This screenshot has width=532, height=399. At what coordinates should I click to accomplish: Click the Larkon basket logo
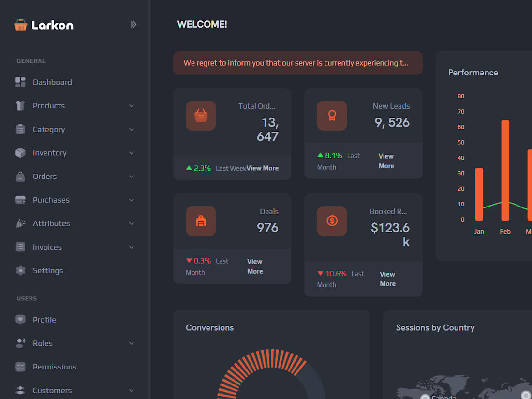click(20, 24)
